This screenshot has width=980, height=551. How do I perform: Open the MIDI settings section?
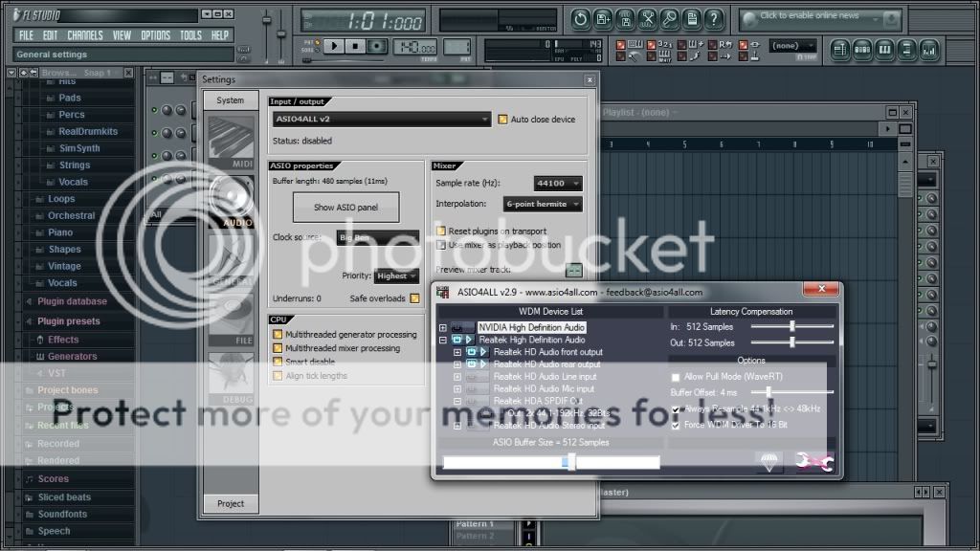tap(232, 143)
